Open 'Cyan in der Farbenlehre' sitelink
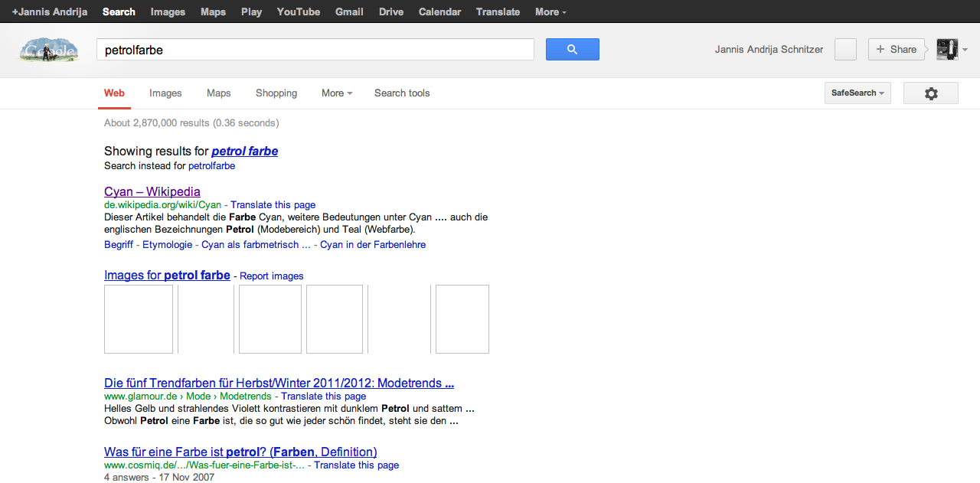This screenshot has height=483, width=980. click(x=373, y=245)
